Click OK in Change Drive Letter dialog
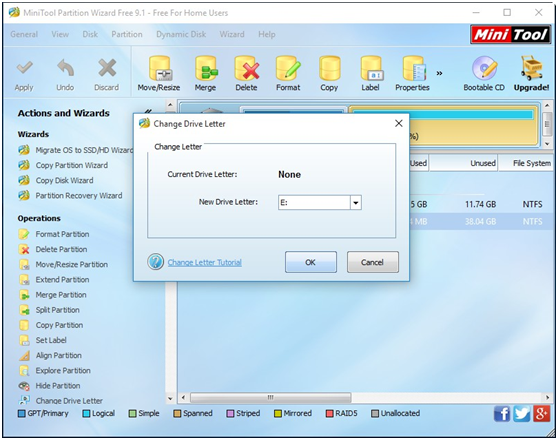The height and width of the screenshot is (440, 558). [x=311, y=262]
